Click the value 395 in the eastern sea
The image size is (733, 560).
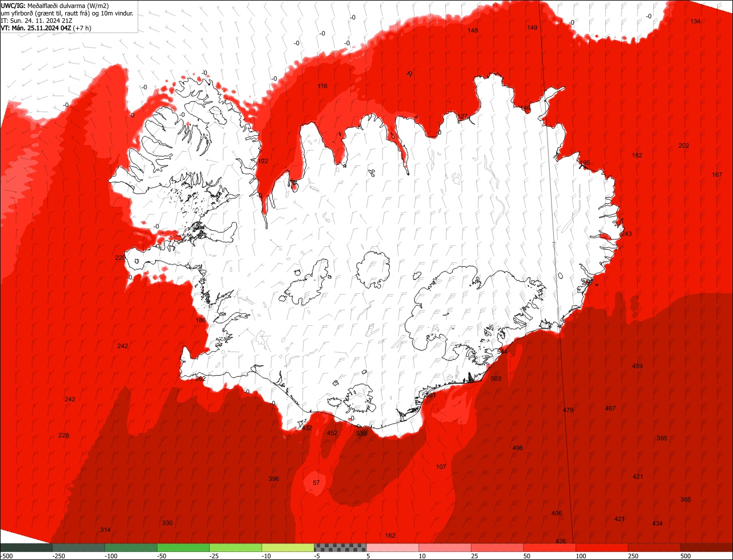(662, 438)
